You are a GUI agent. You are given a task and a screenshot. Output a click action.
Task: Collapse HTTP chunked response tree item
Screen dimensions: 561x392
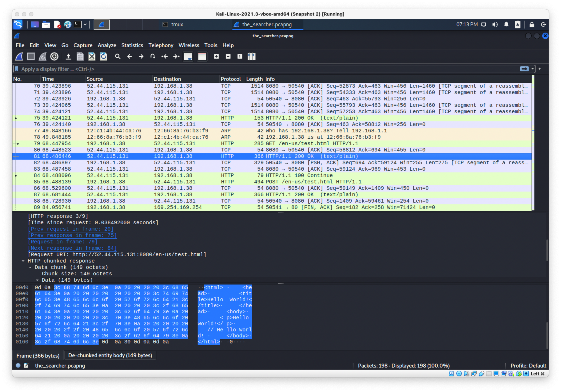[x=23, y=261]
